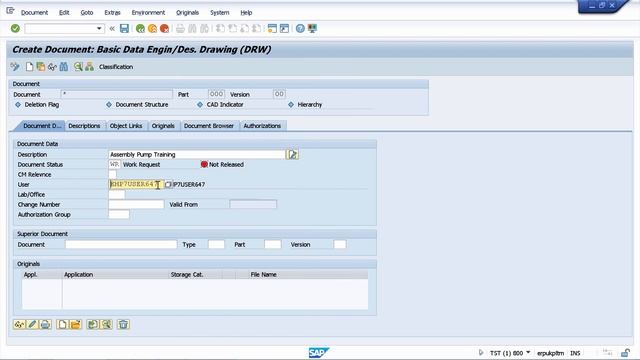This screenshot has height=360, width=640.
Task: Click the magnifier search icon beside binoculars
Action: (x=78, y=67)
